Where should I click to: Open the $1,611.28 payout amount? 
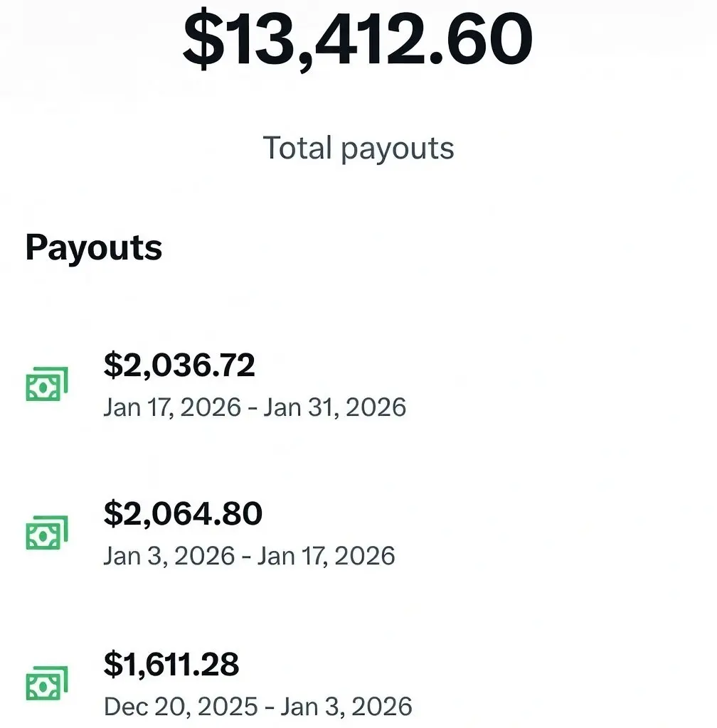(x=171, y=664)
